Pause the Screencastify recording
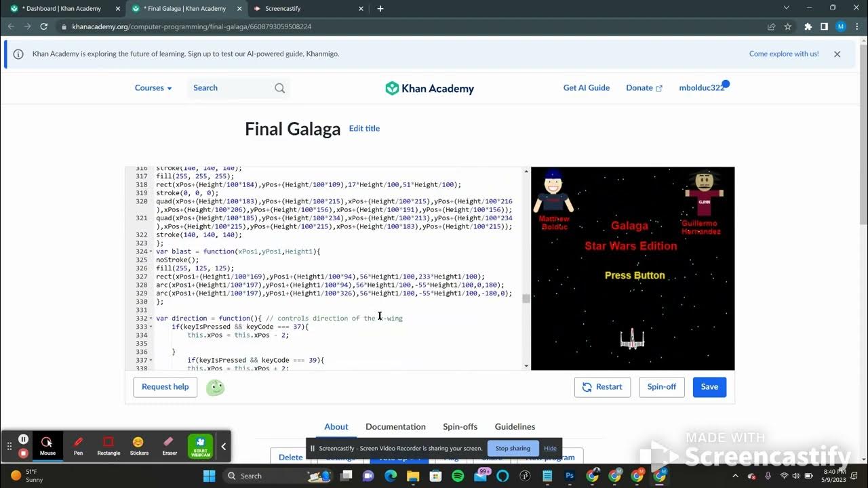This screenshot has height=488, width=868. pos(23,439)
